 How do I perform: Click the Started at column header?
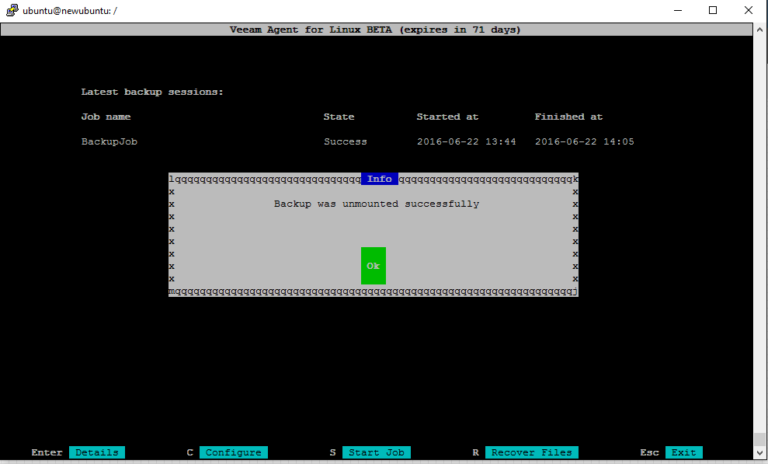(447, 117)
